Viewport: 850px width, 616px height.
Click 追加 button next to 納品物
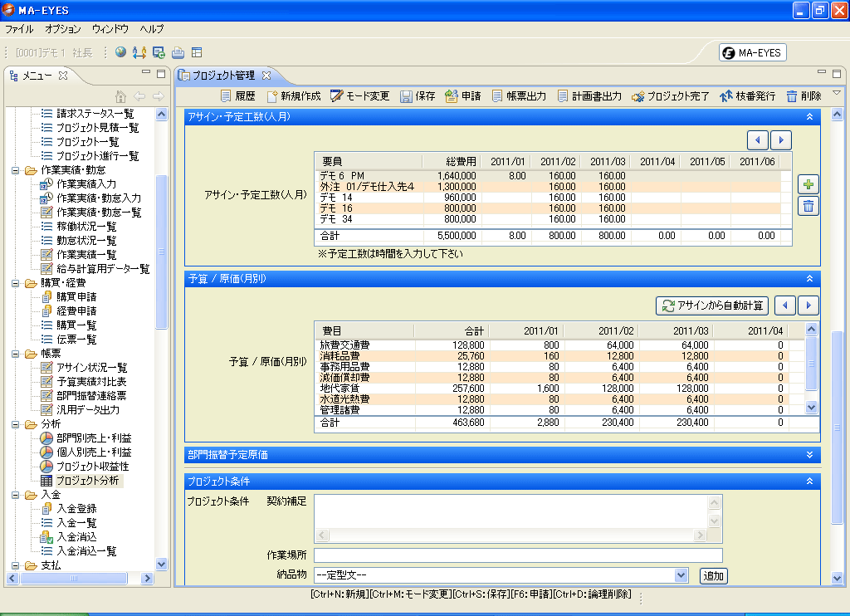713,576
